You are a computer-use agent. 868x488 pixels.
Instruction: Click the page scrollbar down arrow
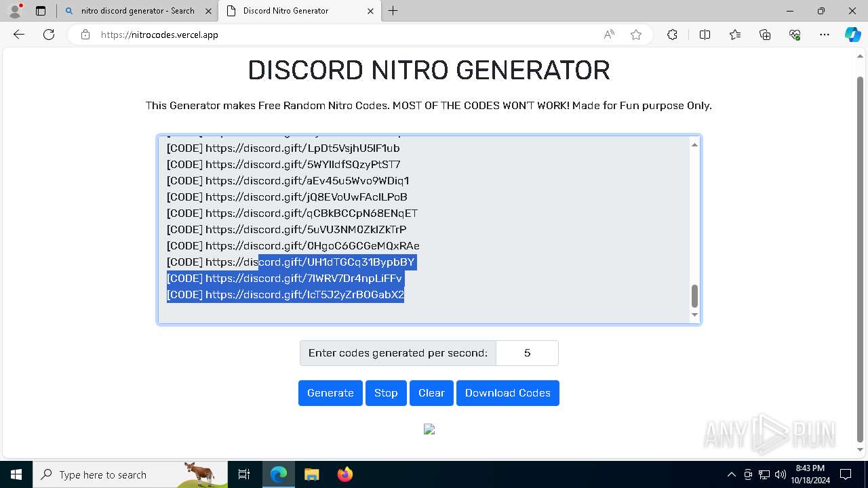(x=860, y=449)
